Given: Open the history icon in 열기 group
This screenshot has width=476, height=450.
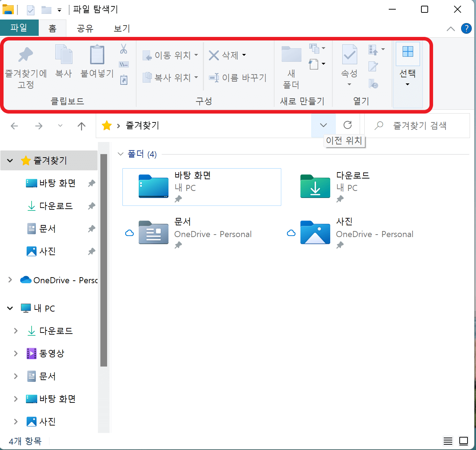Looking at the screenshot, I should tap(373, 84).
